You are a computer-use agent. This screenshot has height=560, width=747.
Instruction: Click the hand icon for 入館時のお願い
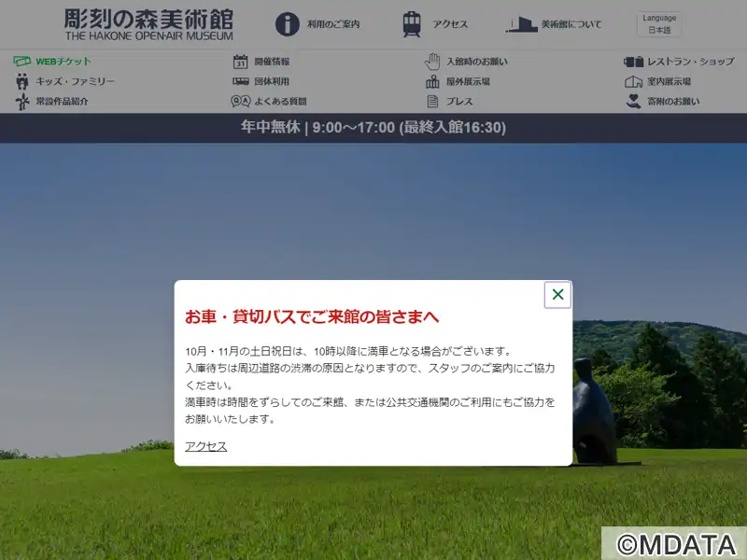click(432, 62)
